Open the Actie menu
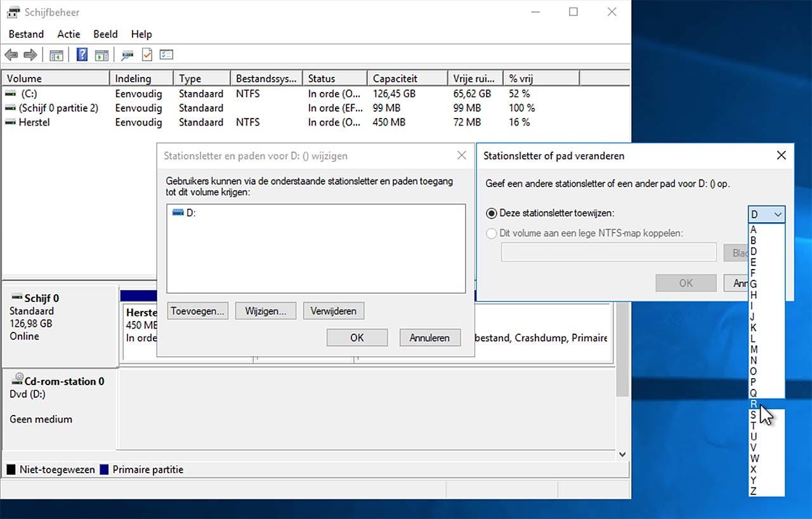Screen dimensions: 812x519 (69, 34)
